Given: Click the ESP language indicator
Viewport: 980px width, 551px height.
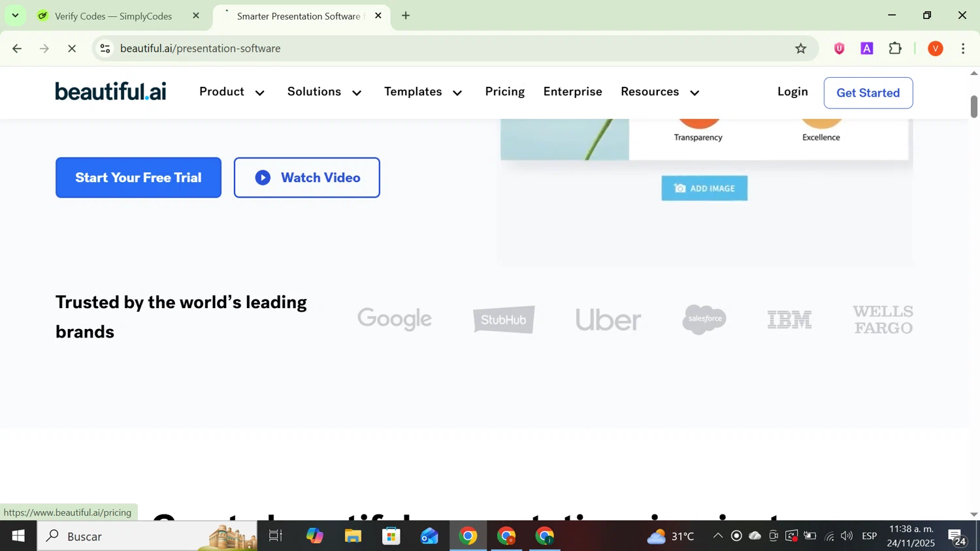Looking at the screenshot, I should point(869,536).
